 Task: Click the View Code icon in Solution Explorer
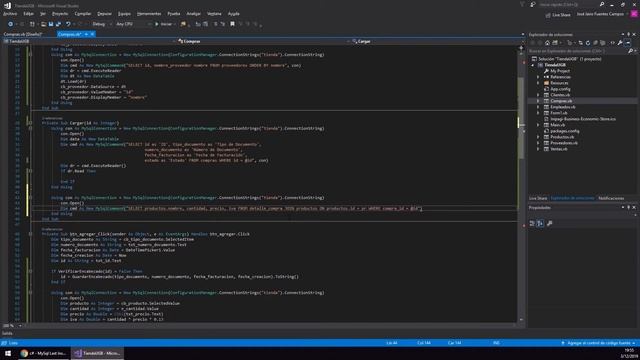tap(612, 43)
